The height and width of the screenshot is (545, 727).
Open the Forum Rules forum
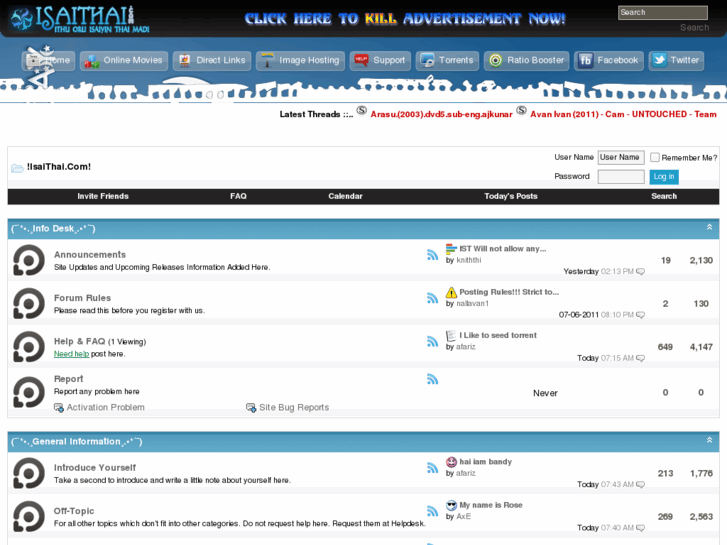(x=83, y=298)
